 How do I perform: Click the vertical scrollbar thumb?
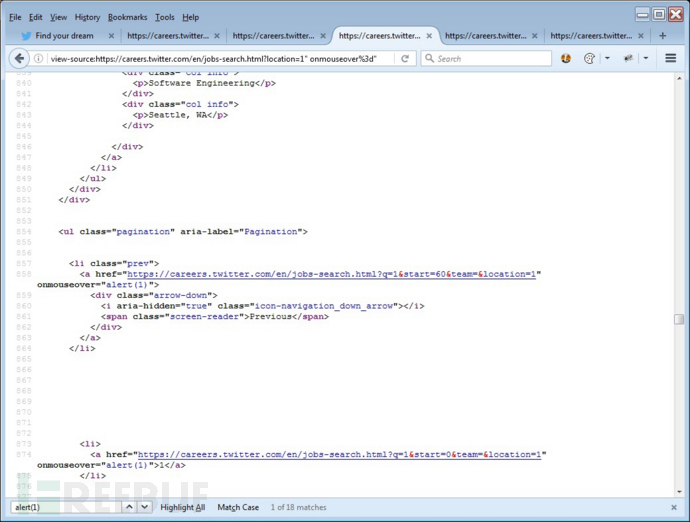679,319
